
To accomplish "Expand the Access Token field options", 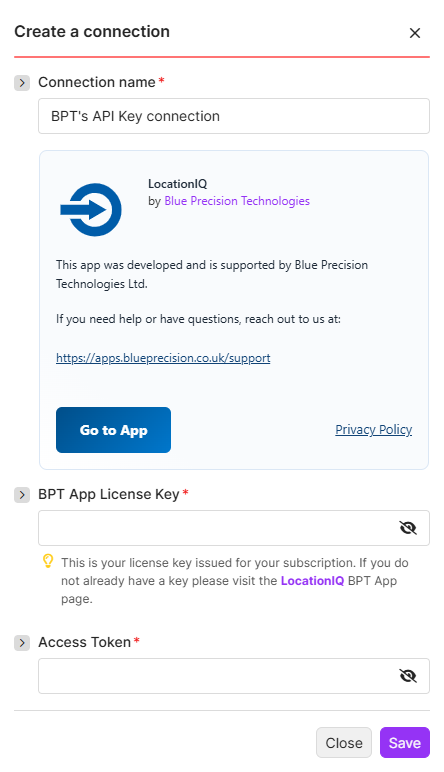I will pyautogui.click(x=22, y=643).
